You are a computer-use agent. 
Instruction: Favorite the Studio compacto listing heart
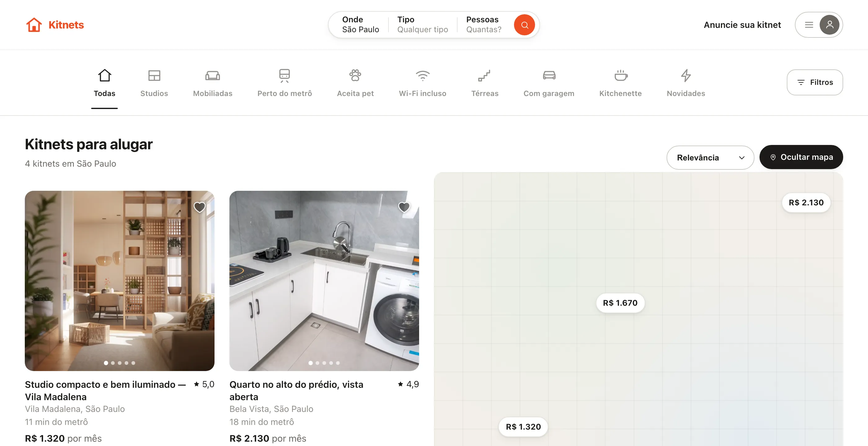click(x=199, y=207)
